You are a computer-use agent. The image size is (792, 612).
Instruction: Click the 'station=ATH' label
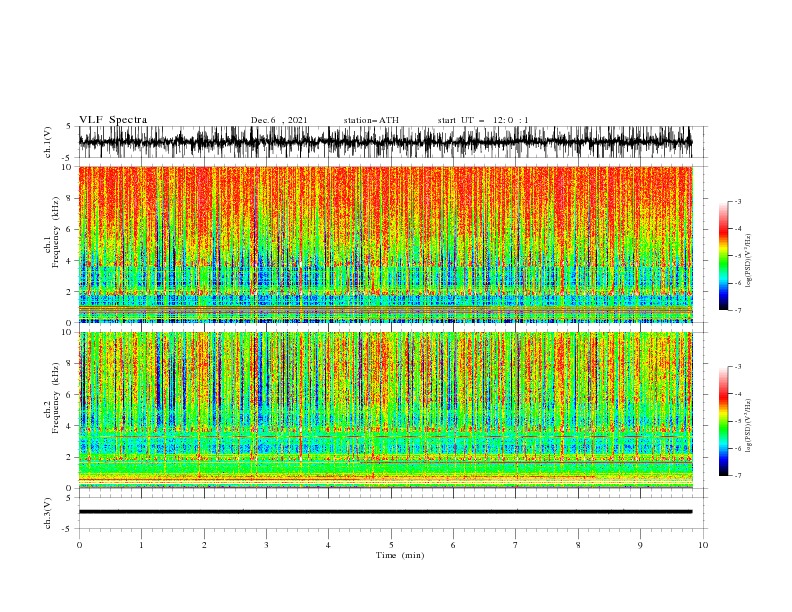(371, 120)
